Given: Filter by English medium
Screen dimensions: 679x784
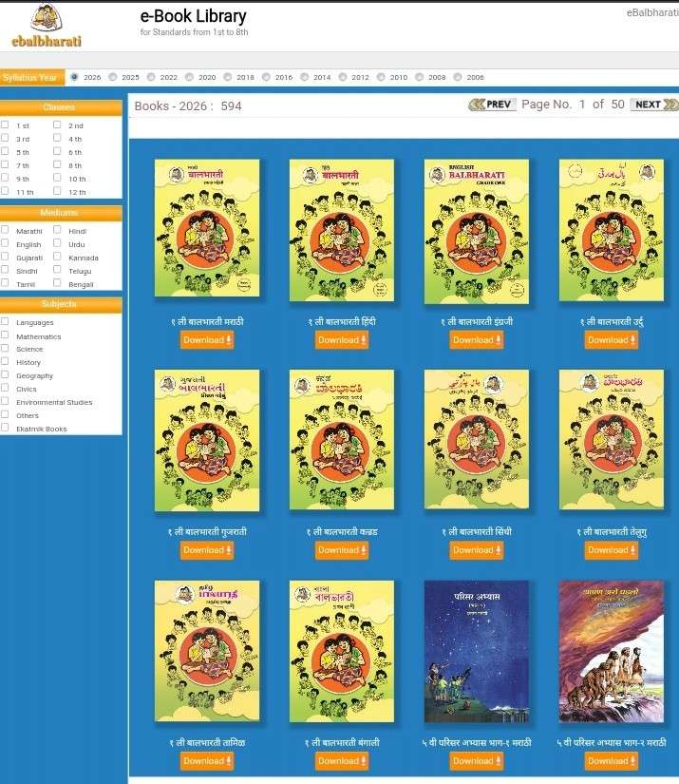Looking at the screenshot, I should [x=5, y=243].
